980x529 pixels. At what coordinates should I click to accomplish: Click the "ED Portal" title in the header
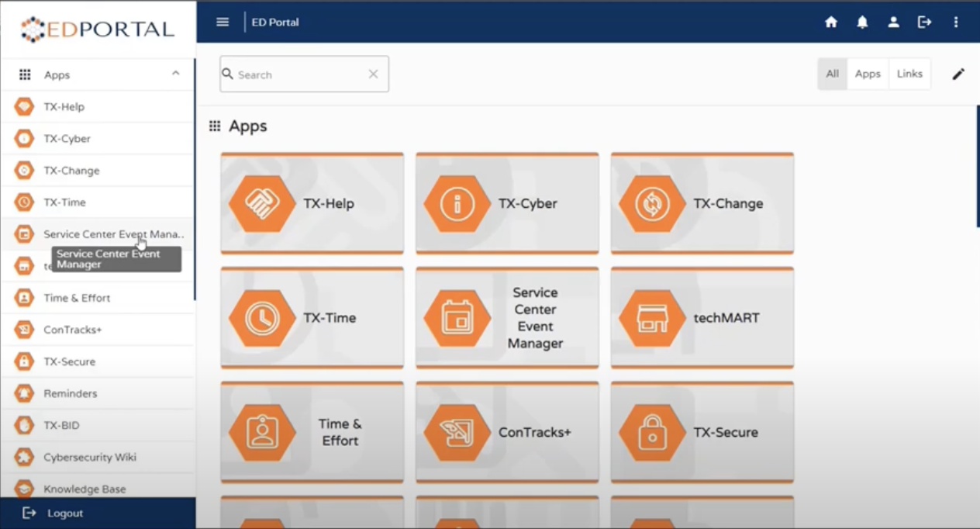[x=275, y=22]
